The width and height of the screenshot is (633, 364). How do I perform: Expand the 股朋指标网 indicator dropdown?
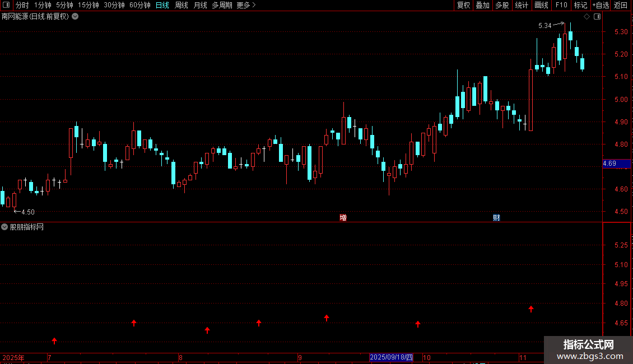pos(4,227)
